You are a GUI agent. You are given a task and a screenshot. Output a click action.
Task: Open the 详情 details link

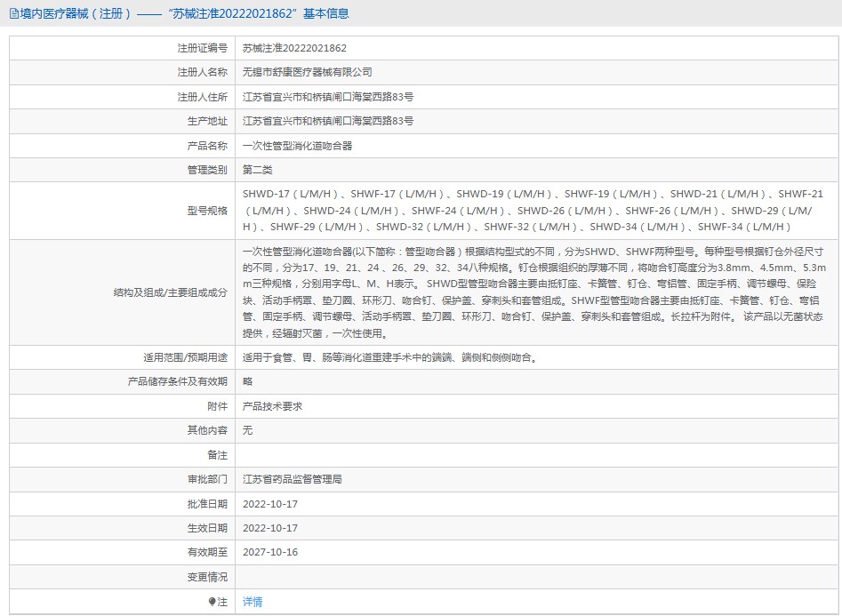[x=253, y=602]
